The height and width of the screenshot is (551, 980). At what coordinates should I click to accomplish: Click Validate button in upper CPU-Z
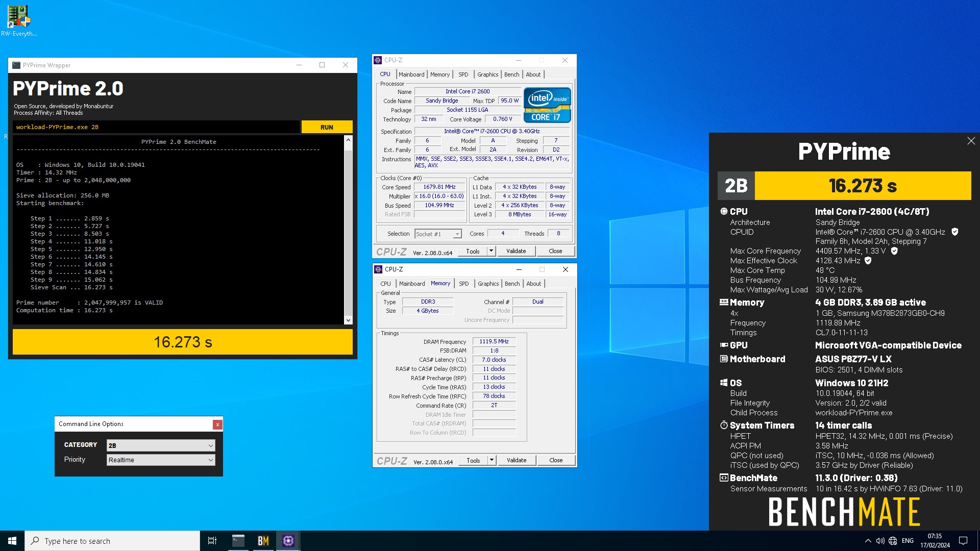tap(516, 251)
